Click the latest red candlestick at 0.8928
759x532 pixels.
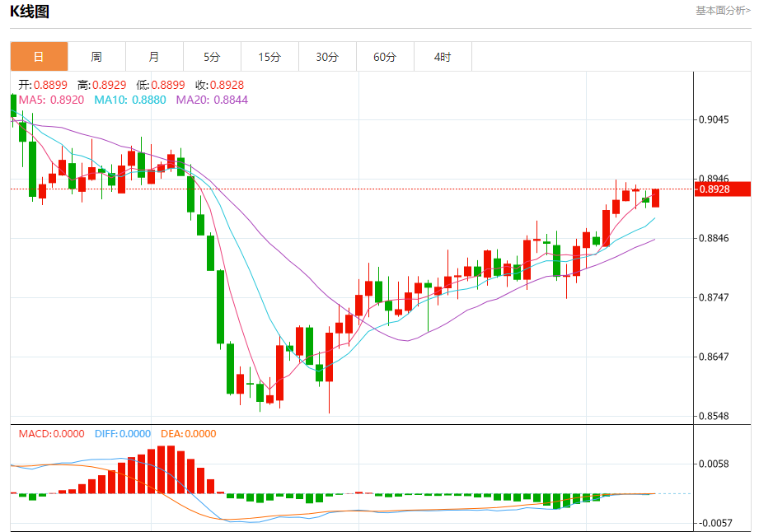click(x=655, y=198)
